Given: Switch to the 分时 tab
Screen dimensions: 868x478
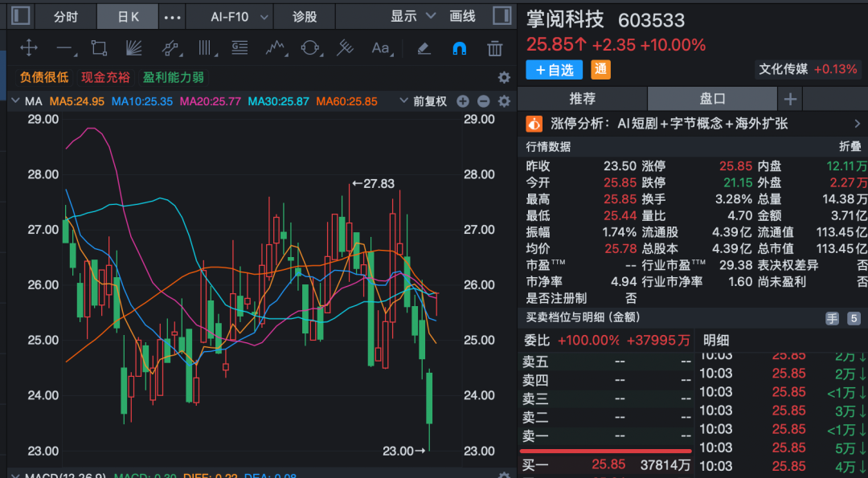Looking at the screenshot, I should (x=66, y=17).
